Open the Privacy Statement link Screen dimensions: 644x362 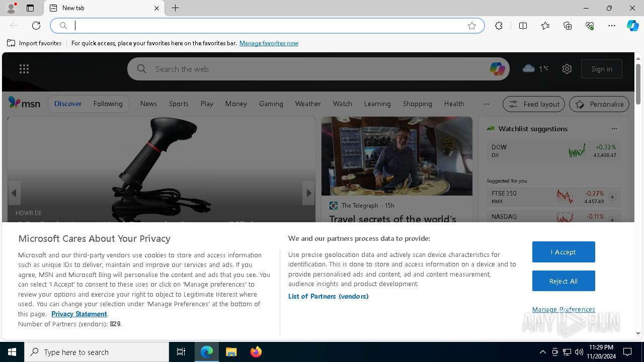[x=79, y=314]
